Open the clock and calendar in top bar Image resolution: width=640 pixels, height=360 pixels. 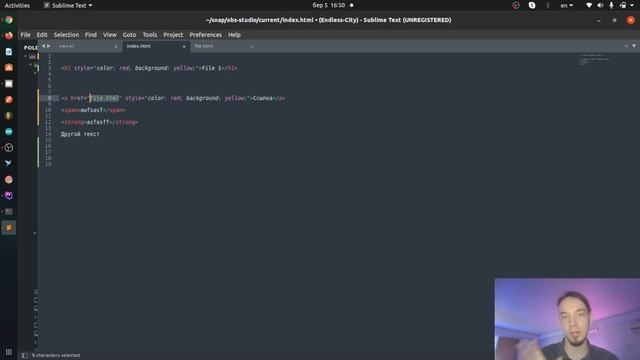click(x=329, y=5)
